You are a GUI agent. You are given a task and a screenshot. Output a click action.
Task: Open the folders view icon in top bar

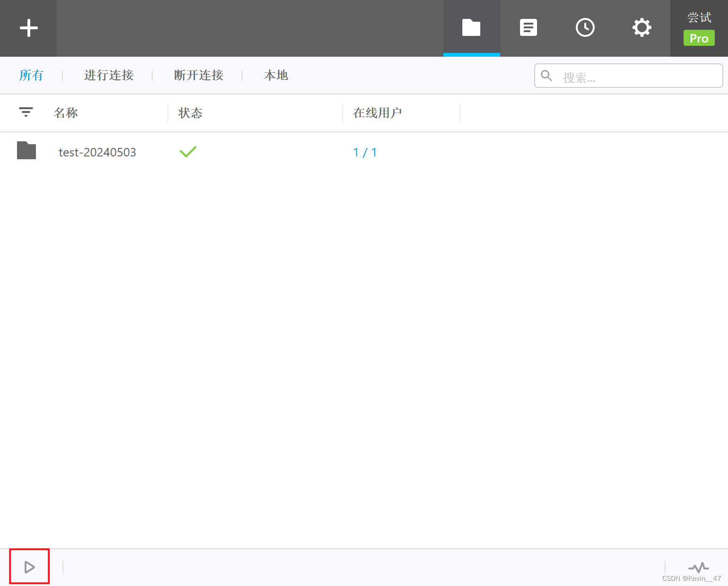(x=471, y=28)
